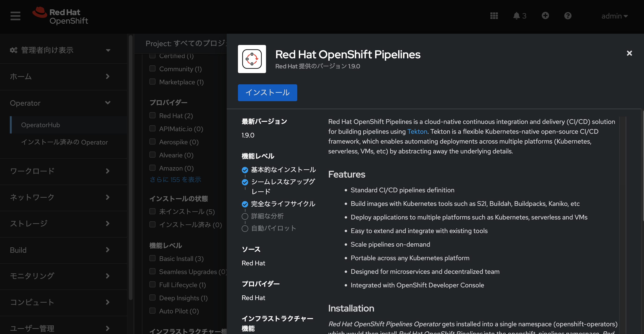Viewport: 644px width, 334px height.
Task: Click the Features heading
Action: (347, 174)
